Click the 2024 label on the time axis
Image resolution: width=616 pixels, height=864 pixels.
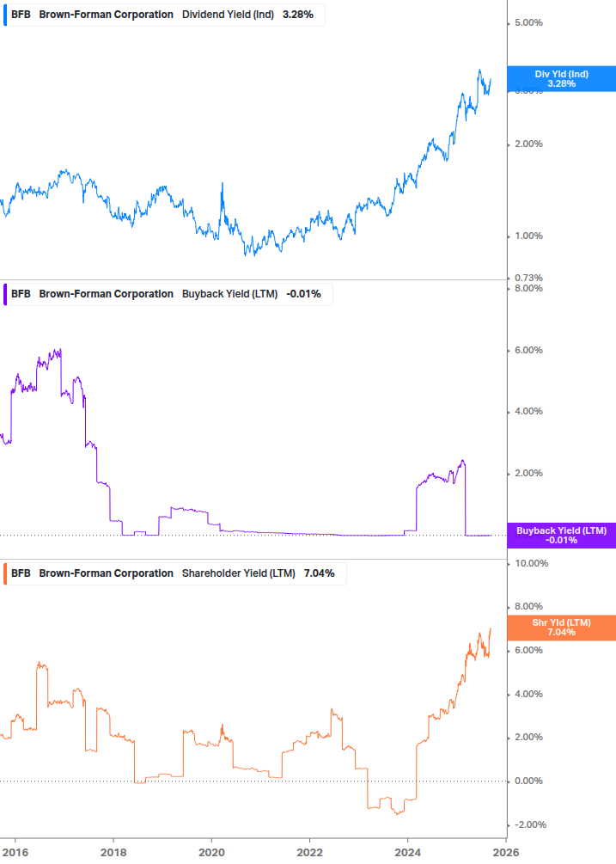point(407,853)
